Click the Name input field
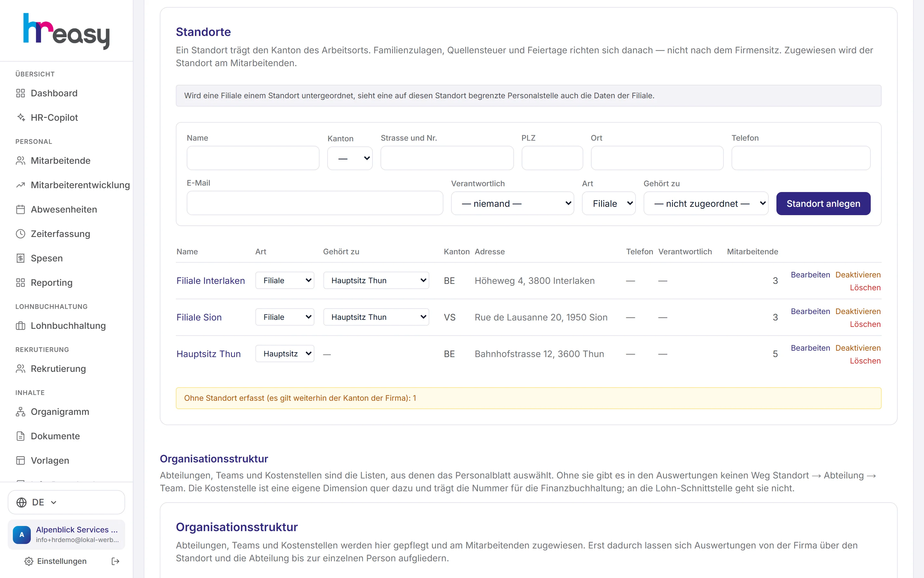This screenshot has width=924, height=578. [253, 158]
